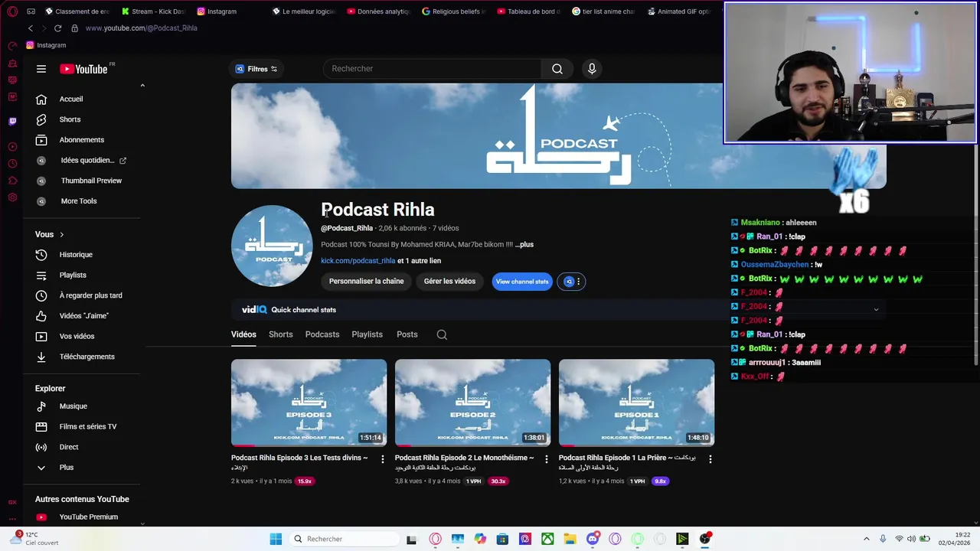Image resolution: width=980 pixels, height=551 pixels.
Task: Collapse vidIQ tools section arrow
Action: tap(142, 86)
